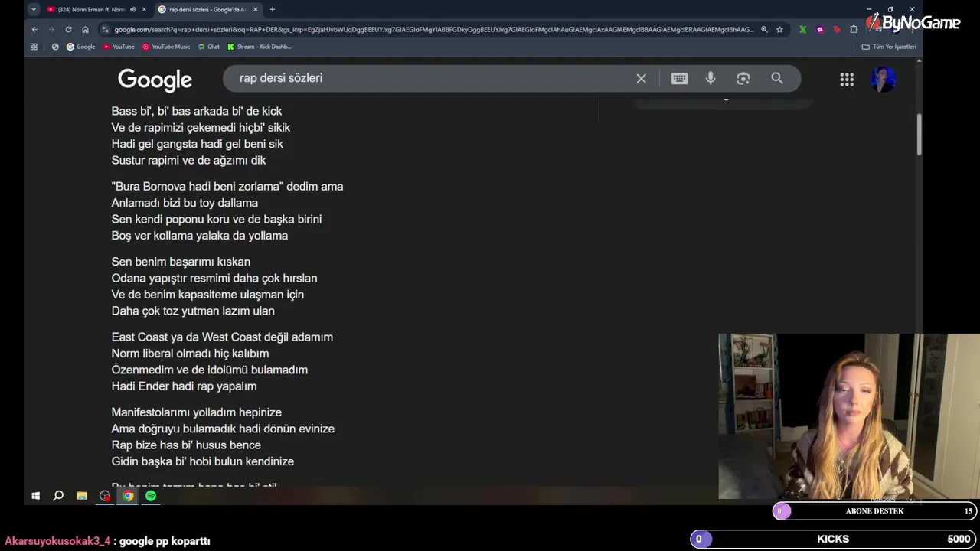This screenshot has height=551, width=980.
Task: Click the KICKS goal progress bar
Action: (833, 539)
